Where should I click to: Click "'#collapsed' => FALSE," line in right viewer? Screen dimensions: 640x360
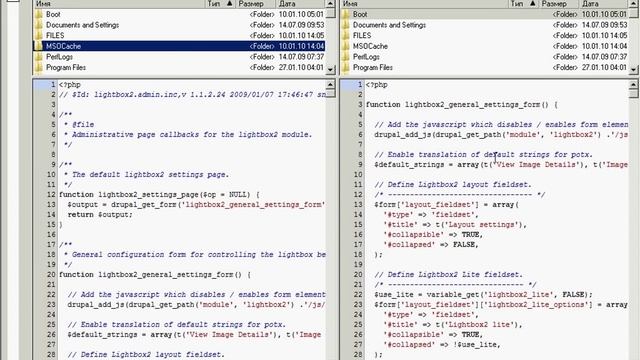(x=431, y=245)
